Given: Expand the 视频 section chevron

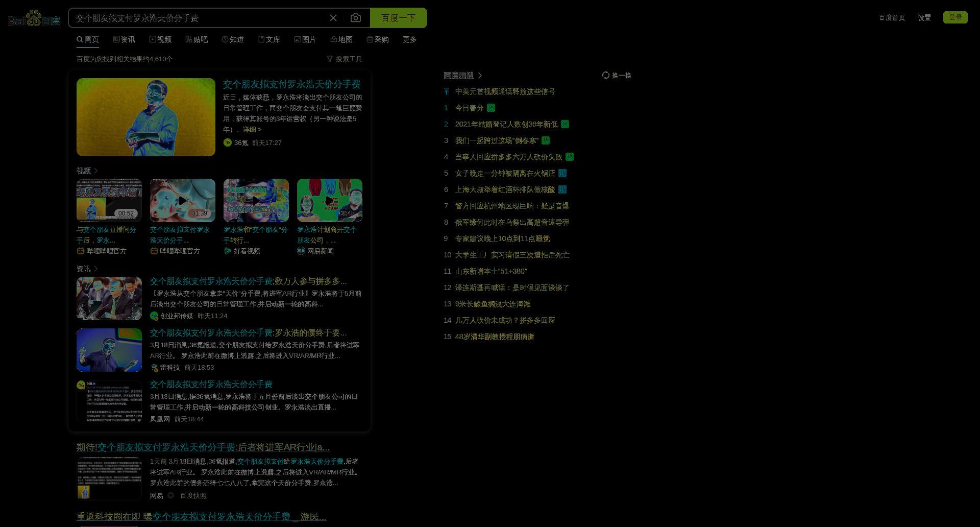Looking at the screenshot, I should pos(96,171).
